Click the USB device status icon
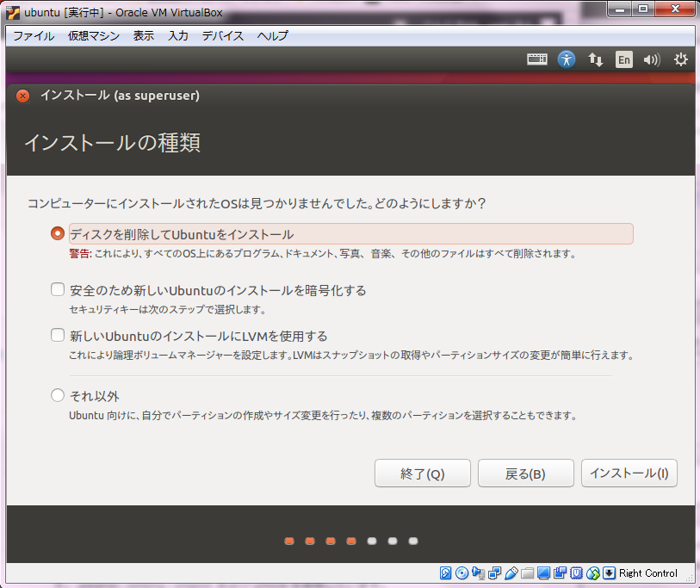The image size is (700, 588). 511,573
